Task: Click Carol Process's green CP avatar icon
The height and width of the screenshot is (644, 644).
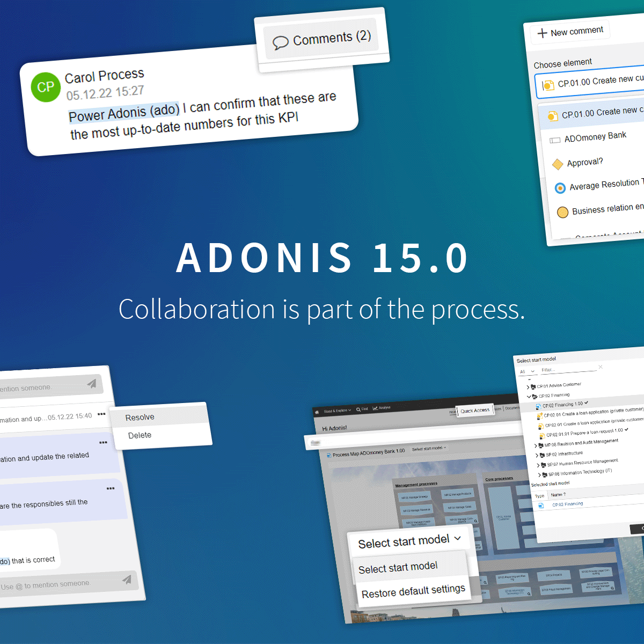Action: click(46, 87)
